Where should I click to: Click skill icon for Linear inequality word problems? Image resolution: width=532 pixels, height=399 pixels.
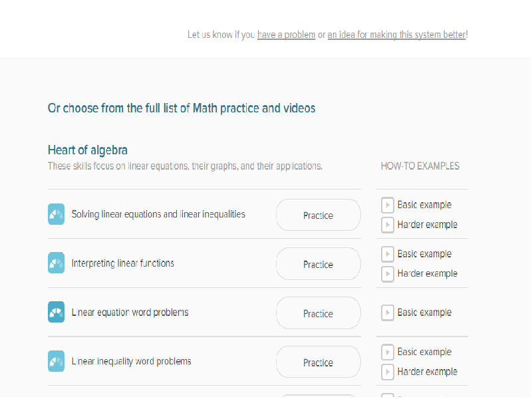(56, 361)
